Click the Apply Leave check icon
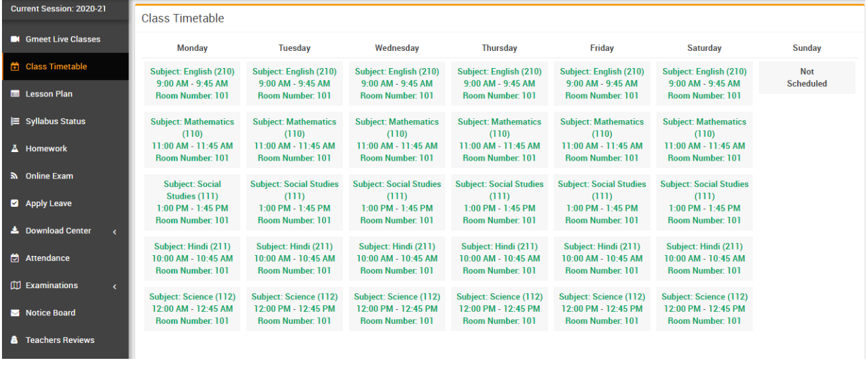This screenshot has width=868, height=376. pyautogui.click(x=15, y=204)
